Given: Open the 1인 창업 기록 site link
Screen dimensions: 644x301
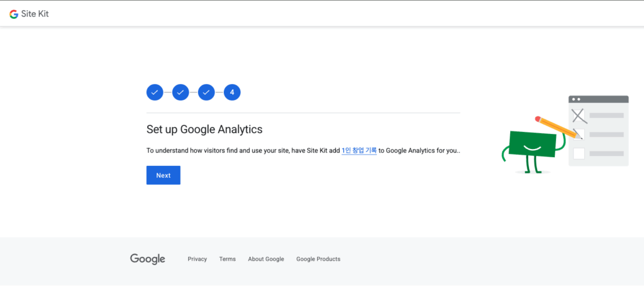Looking at the screenshot, I should (x=359, y=150).
